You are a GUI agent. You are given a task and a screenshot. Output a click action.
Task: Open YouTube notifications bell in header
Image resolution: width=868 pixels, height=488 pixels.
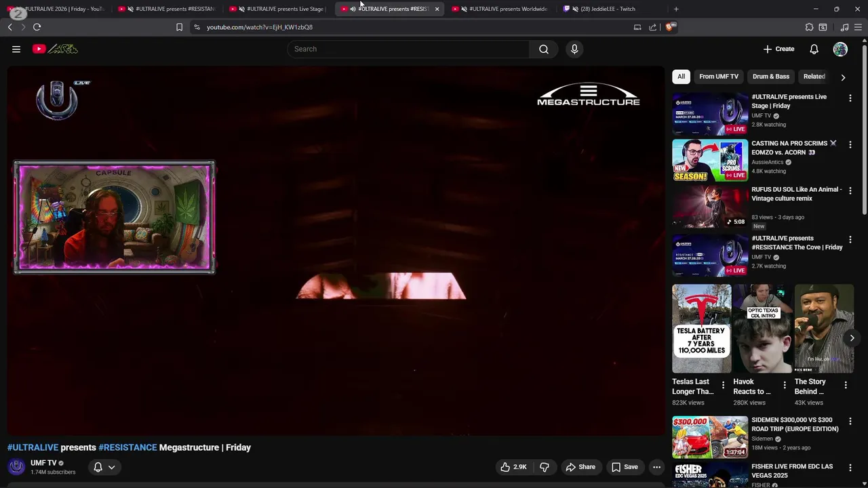tap(814, 49)
